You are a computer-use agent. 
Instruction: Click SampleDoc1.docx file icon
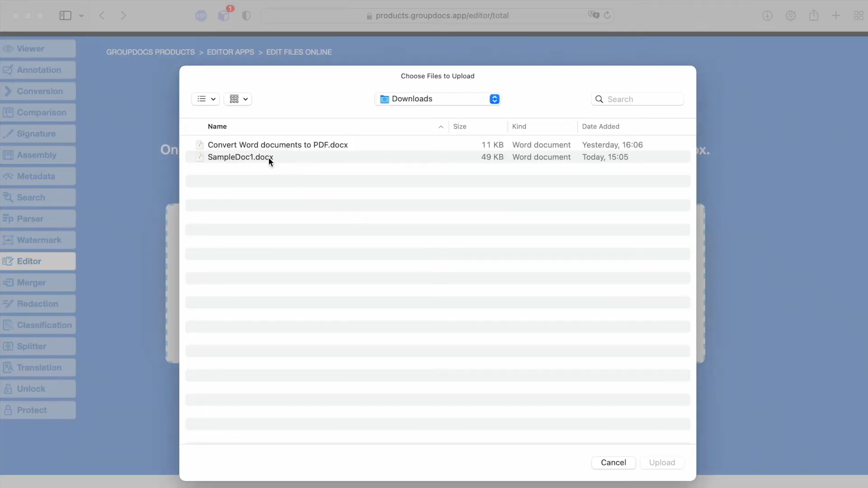coord(199,157)
